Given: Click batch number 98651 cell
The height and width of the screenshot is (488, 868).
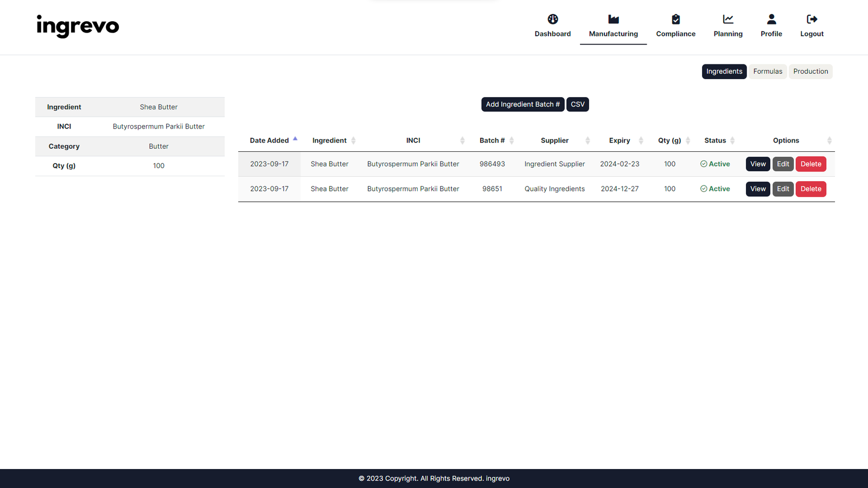Looking at the screenshot, I should pos(492,189).
